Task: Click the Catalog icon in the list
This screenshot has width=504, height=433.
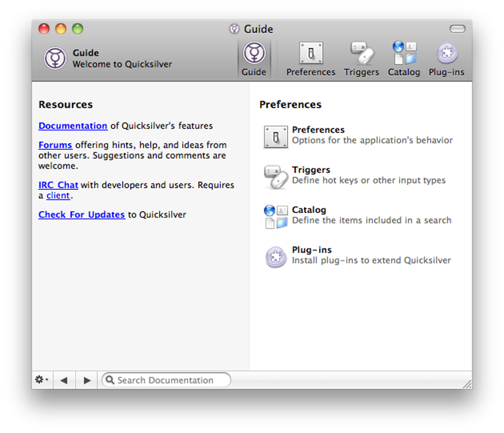Action: point(276,216)
